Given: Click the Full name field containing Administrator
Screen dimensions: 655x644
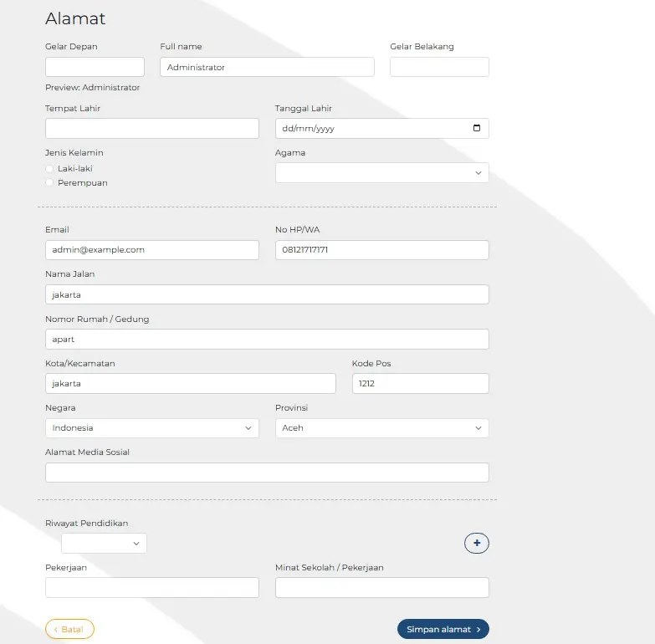Looking at the screenshot, I should [x=267, y=67].
